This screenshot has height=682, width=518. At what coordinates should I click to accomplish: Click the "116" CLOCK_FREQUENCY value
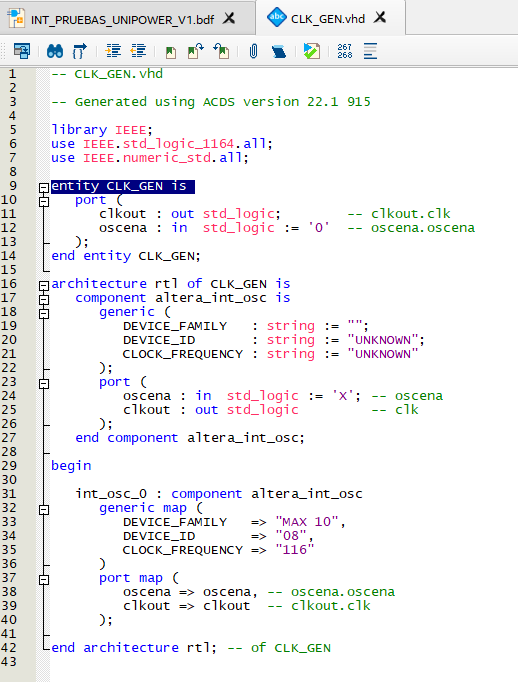pyautogui.click(x=294, y=550)
